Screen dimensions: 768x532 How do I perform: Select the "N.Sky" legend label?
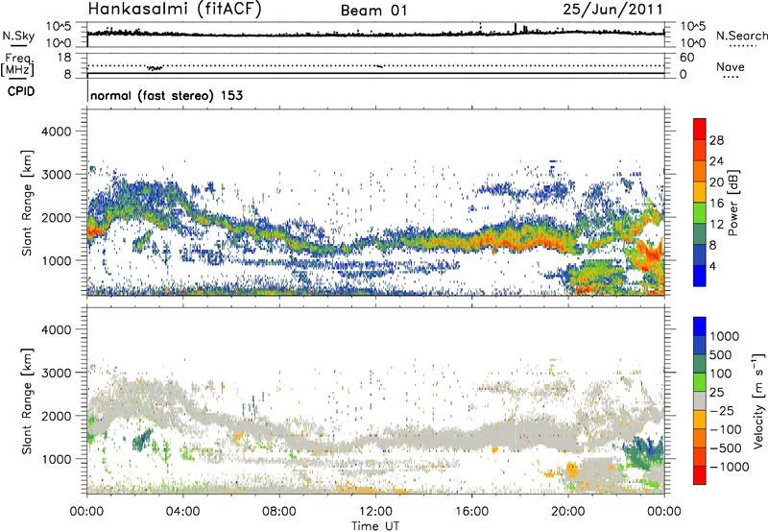(18, 36)
